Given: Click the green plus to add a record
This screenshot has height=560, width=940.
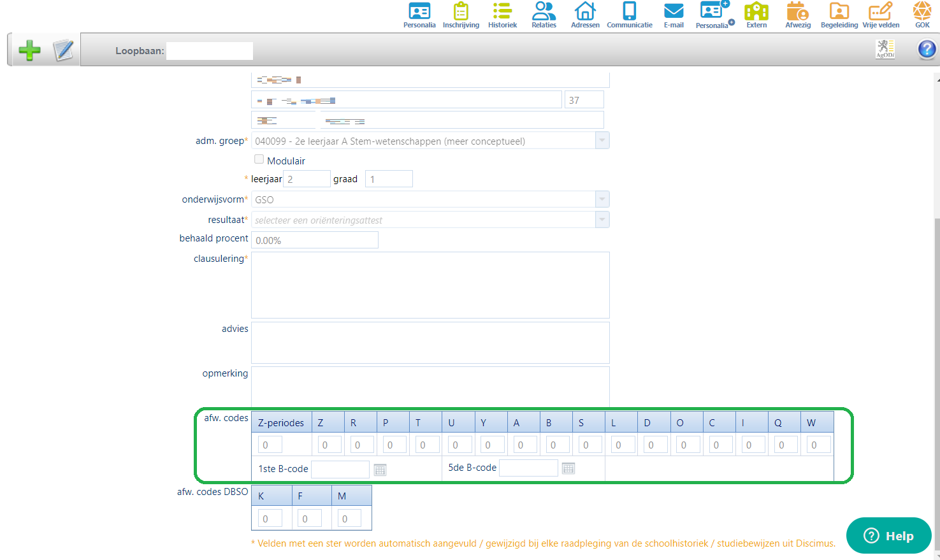Looking at the screenshot, I should 29,50.
